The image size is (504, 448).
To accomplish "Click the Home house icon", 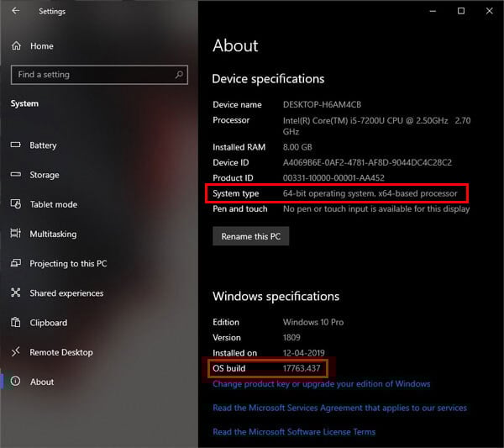I will [16, 46].
